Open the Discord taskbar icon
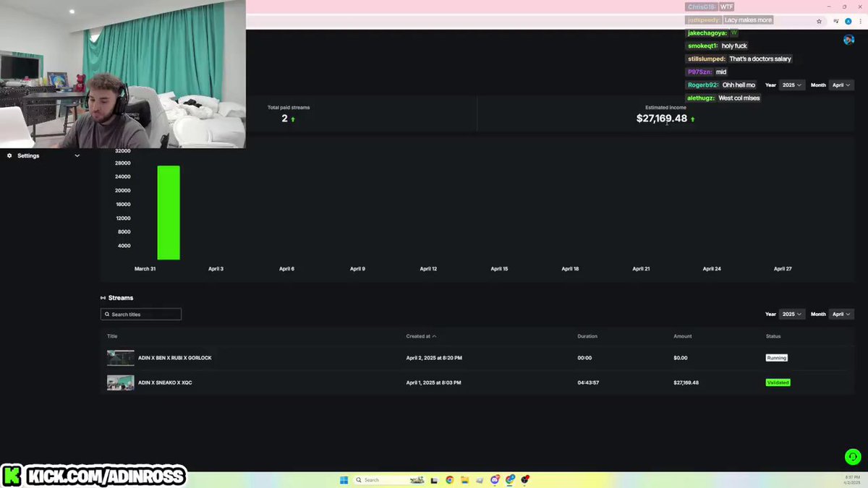The height and width of the screenshot is (488, 868). tap(495, 480)
